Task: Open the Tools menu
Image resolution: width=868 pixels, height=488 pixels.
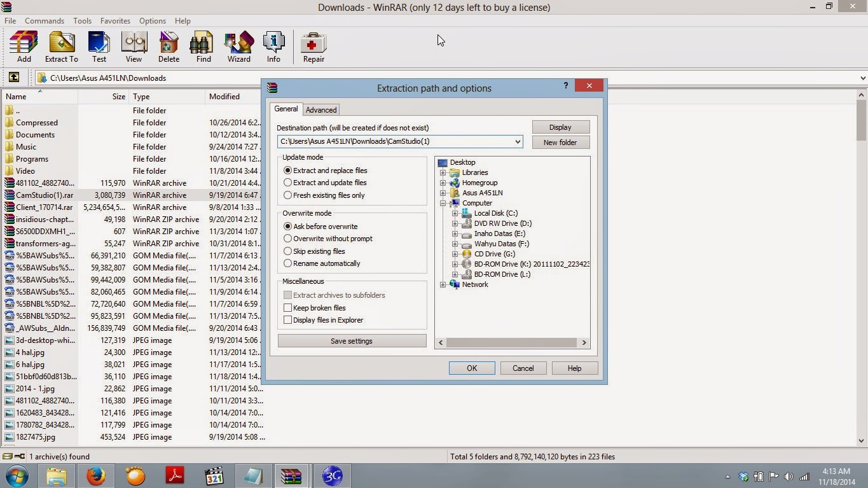Action: coord(82,20)
